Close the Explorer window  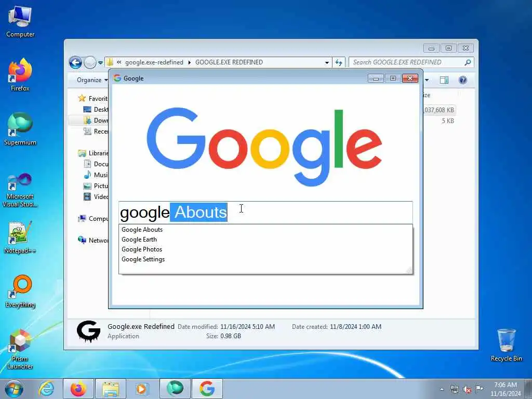(x=465, y=48)
